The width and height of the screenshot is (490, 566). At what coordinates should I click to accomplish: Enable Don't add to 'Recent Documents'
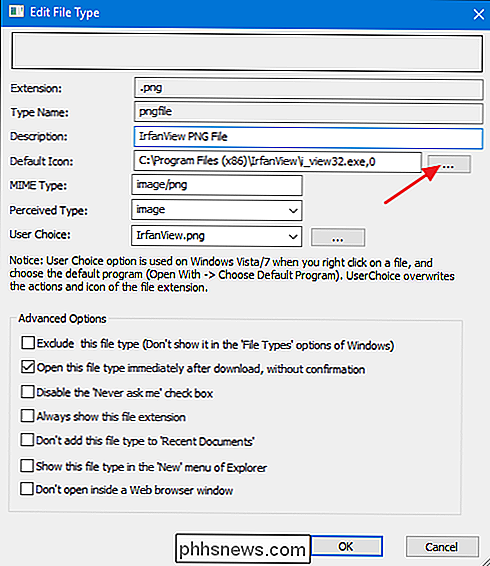27,440
